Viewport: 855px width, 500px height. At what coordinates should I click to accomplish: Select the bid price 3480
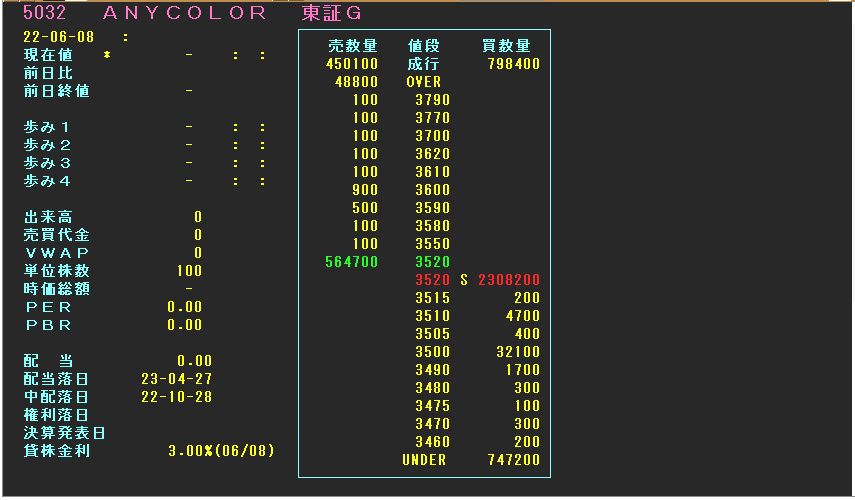tap(432, 388)
